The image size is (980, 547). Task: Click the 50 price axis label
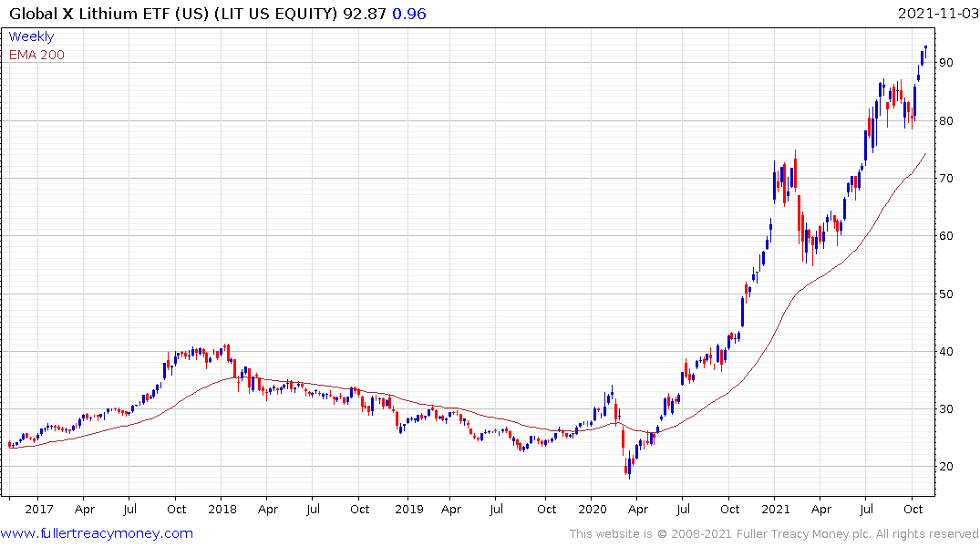945,294
